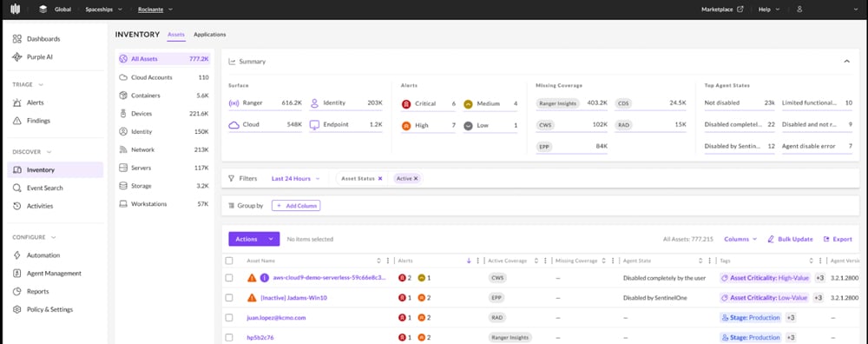868x344 pixels.
Task: Click the Containers cube icon
Action: [123, 96]
